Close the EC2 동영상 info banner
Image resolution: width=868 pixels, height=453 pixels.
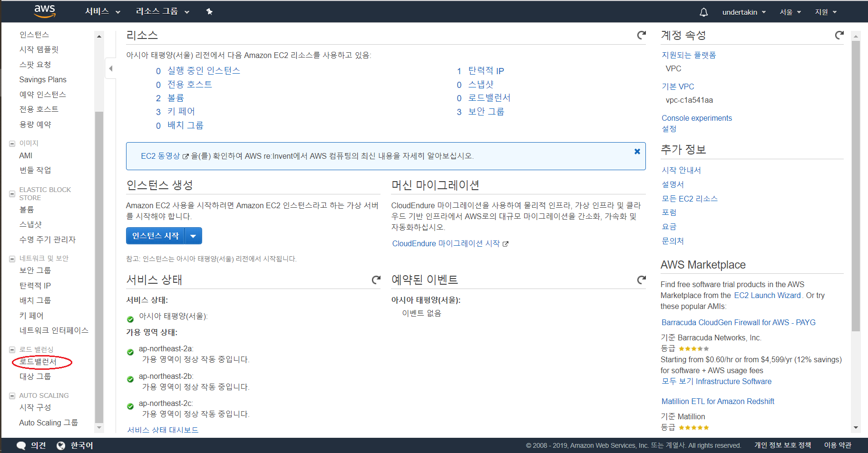(x=637, y=152)
